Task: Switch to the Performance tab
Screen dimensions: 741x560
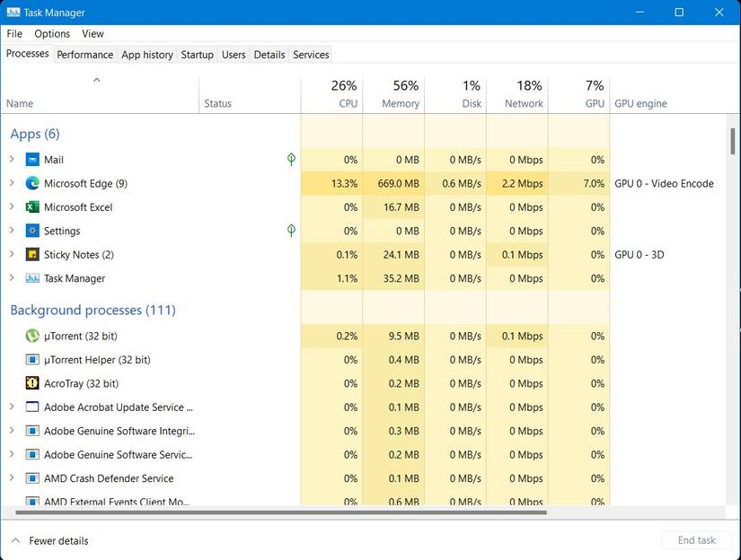Action: [x=85, y=55]
